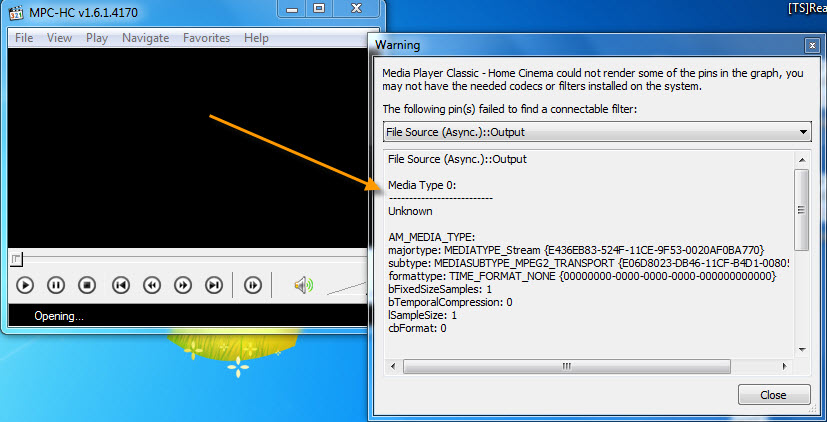Click the black video area in MPC-HC
Viewport: 827px width, 422px height.
[187, 148]
